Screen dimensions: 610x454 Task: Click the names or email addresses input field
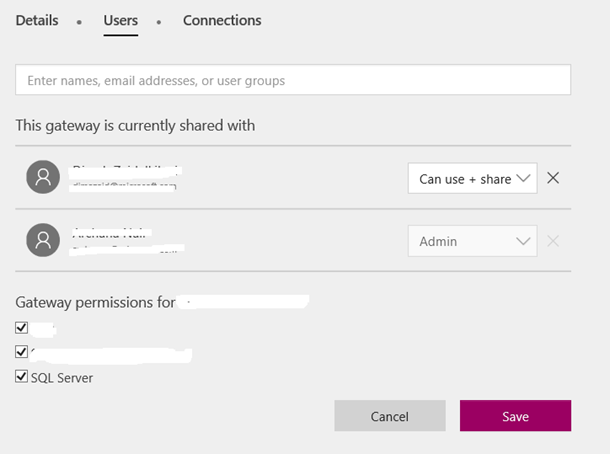point(293,80)
